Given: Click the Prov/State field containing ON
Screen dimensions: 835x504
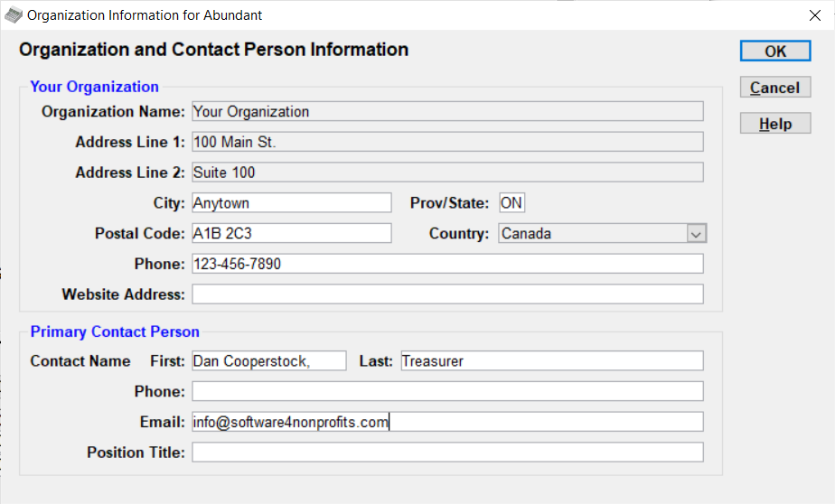Looking at the screenshot, I should [x=511, y=203].
